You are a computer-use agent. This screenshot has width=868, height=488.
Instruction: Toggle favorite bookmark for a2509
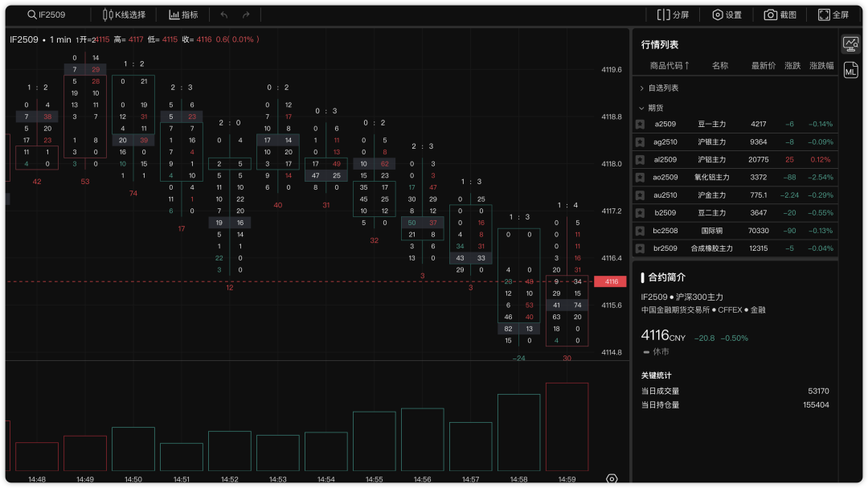point(640,125)
